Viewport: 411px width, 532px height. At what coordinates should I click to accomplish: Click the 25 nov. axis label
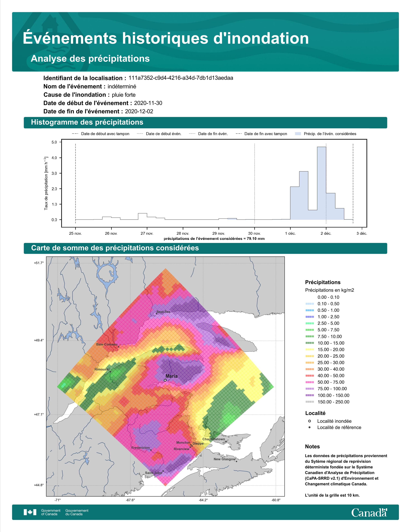click(75, 233)
